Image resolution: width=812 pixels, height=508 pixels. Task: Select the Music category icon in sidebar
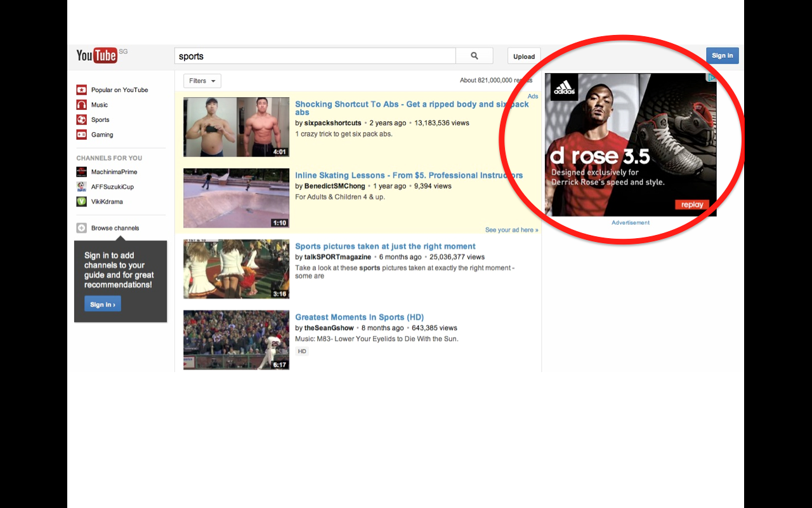tap(81, 104)
